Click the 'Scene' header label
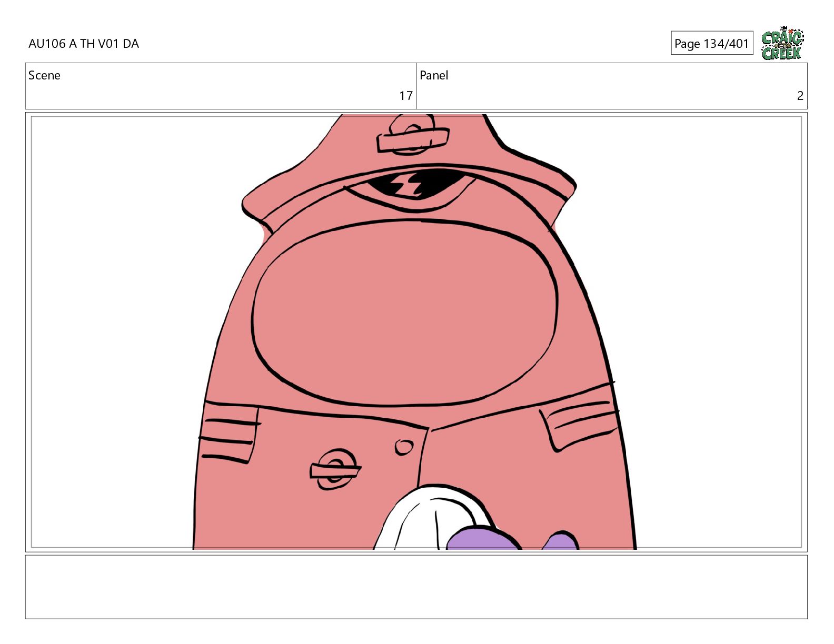 (x=44, y=75)
